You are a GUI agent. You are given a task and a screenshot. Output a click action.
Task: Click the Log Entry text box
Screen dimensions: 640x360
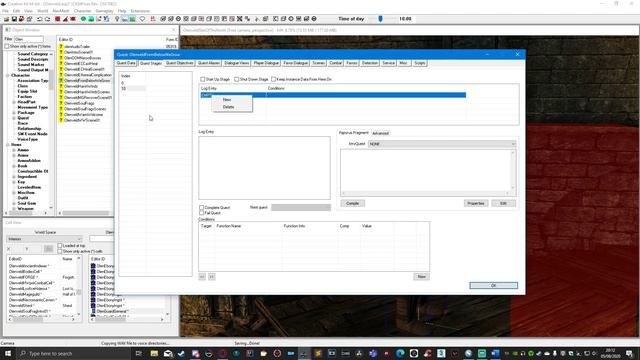pos(264,168)
